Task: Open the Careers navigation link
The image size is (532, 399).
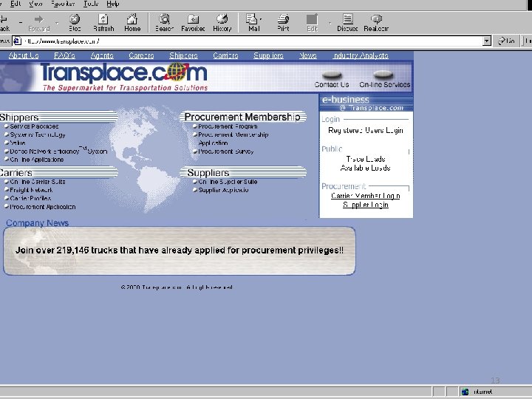Action: pos(141,55)
